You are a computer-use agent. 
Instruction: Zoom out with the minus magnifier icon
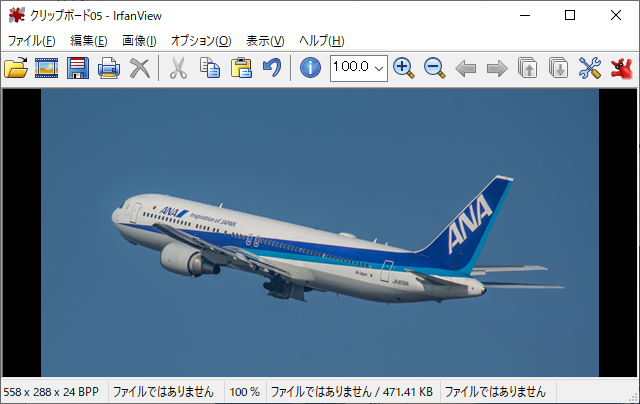coord(435,68)
